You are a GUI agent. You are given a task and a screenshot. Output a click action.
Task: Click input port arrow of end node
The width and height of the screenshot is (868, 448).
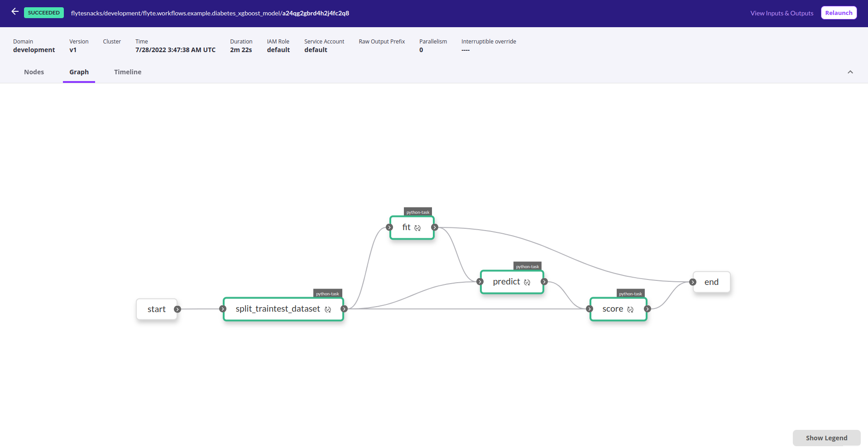[x=693, y=282]
